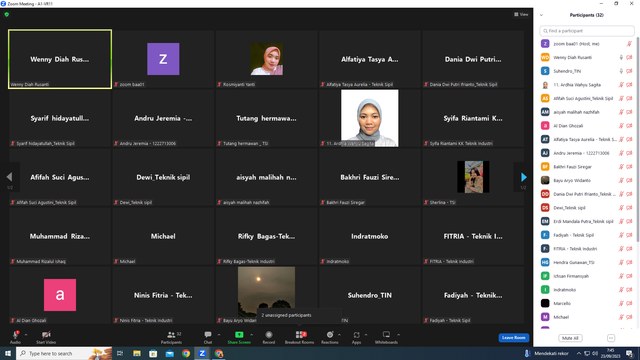Open more options next to Mute All
The width and height of the screenshot is (640, 360).
611,338
